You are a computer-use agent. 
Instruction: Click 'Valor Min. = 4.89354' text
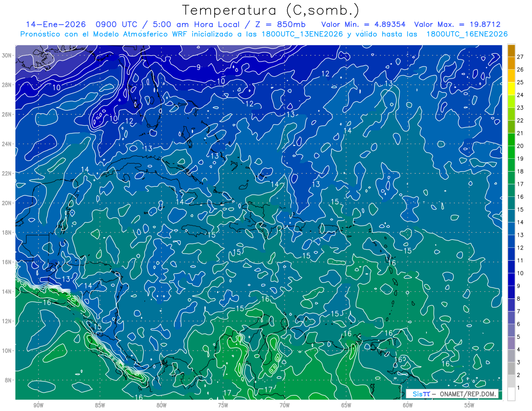pyautogui.click(x=363, y=24)
